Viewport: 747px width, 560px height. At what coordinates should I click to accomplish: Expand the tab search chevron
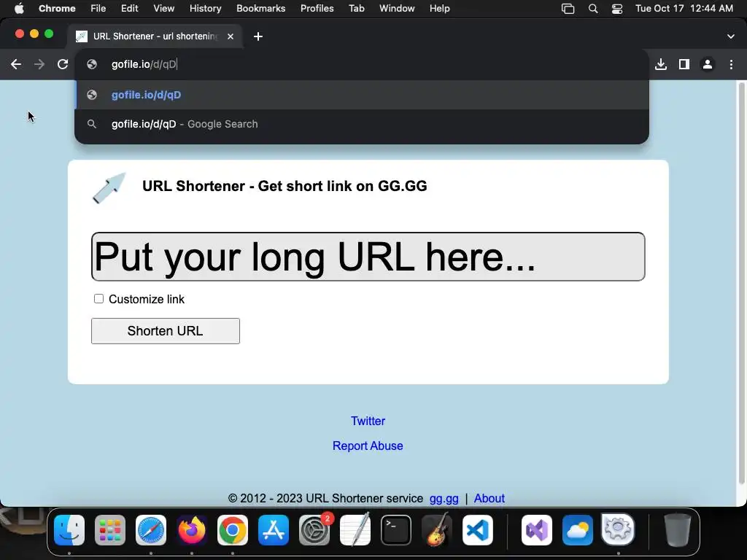(731, 36)
